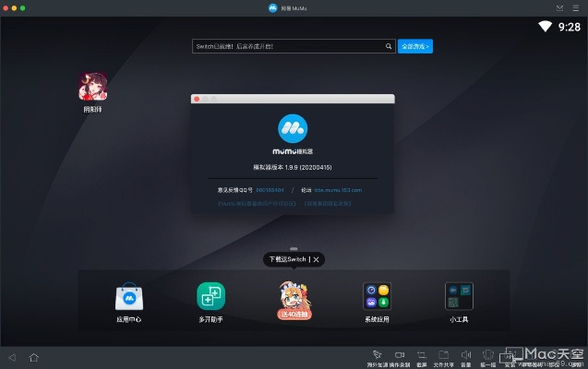The height and width of the screenshot is (369, 588).
Task: Click the page indicator above dock
Action: [294, 249]
